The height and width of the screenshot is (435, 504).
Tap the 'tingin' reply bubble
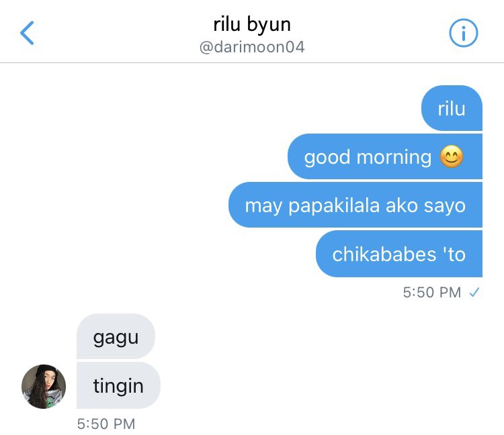[x=118, y=385]
